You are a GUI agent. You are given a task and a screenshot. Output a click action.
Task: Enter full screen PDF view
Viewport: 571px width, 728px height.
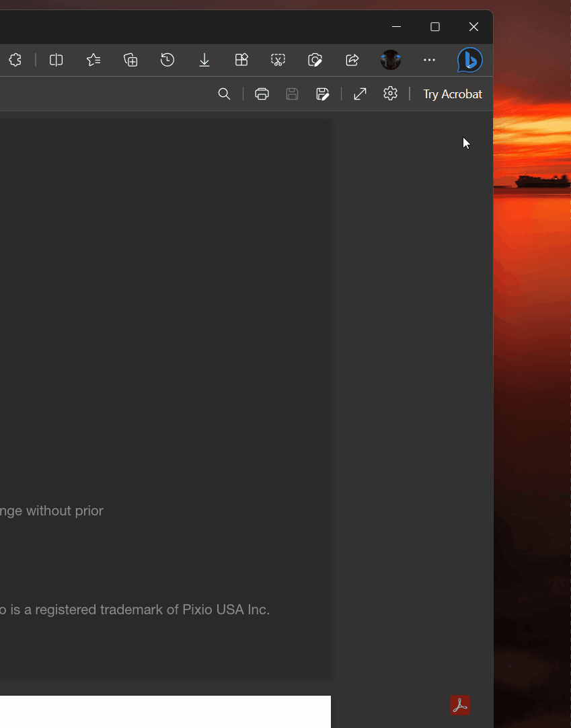360,94
